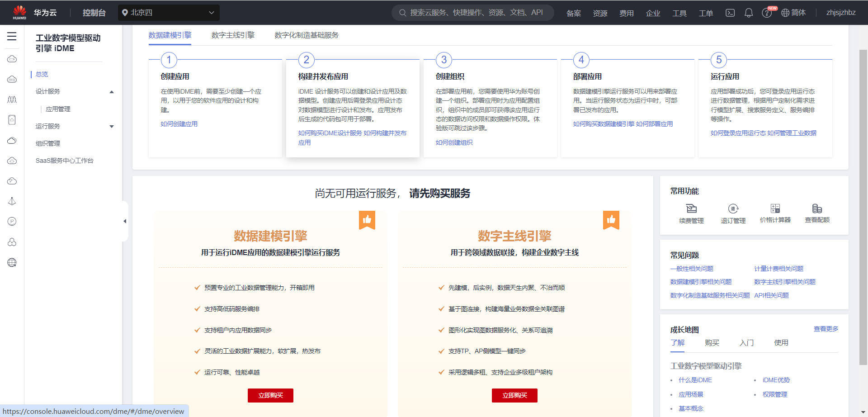Open the 价格计算器 price calculator icon
The height and width of the screenshot is (417, 868).
[775, 208]
